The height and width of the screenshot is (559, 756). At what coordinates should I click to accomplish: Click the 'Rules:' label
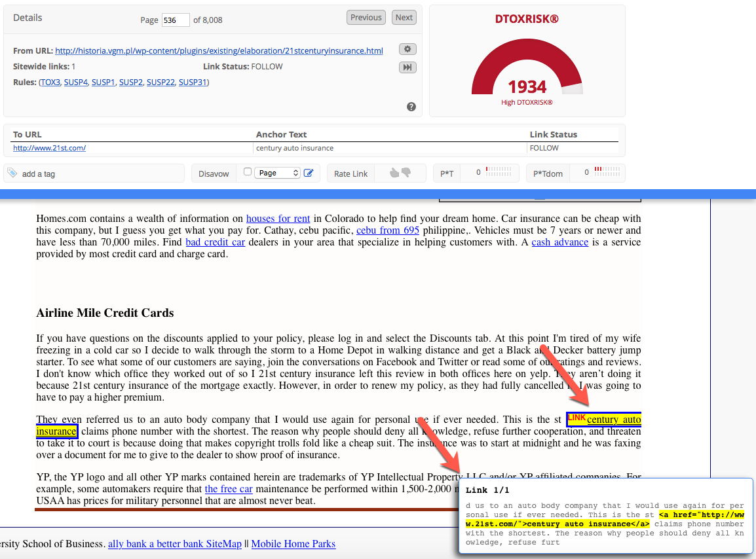click(25, 82)
